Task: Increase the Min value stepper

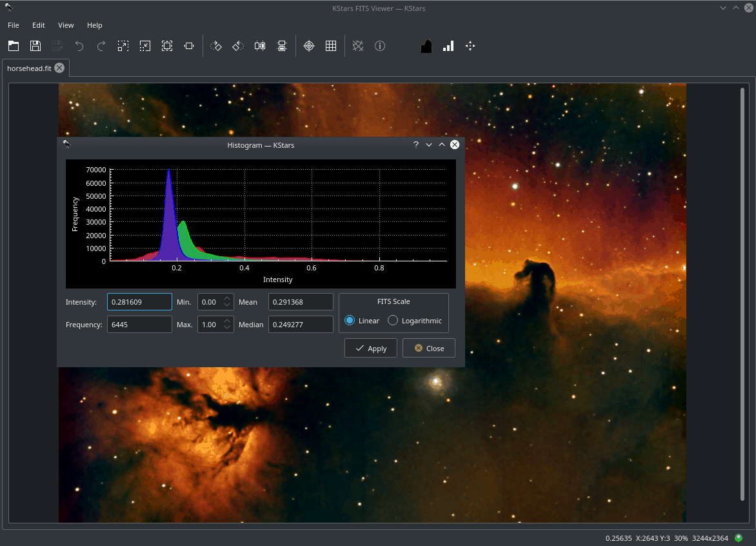Action: [227, 298]
